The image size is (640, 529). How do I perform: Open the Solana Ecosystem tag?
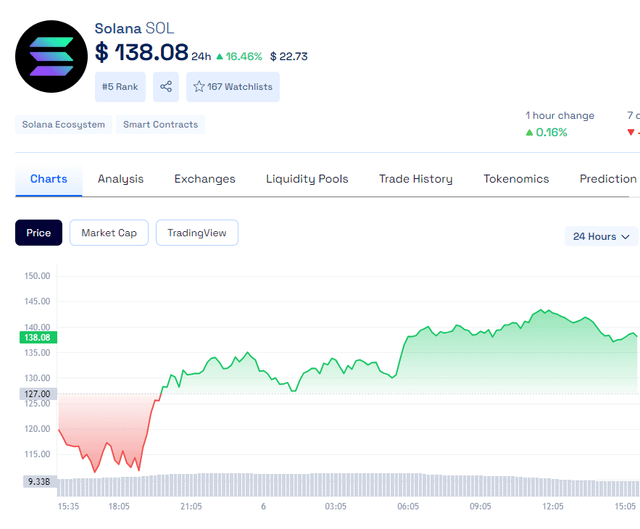tap(63, 125)
